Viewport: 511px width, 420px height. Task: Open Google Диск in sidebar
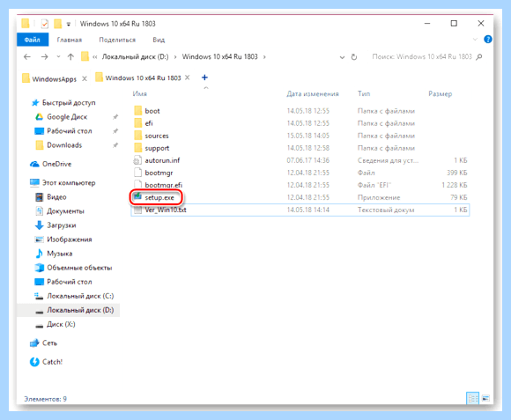tap(67, 117)
